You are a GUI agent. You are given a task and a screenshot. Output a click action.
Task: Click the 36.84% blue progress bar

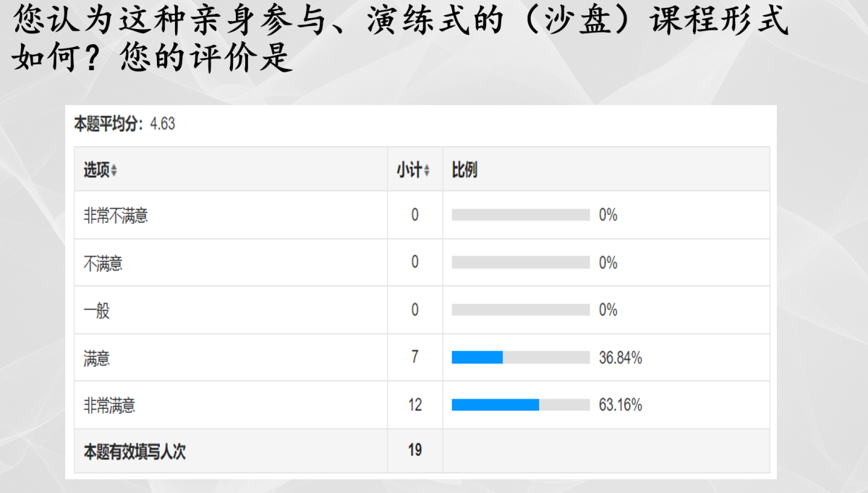click(477, 358)
